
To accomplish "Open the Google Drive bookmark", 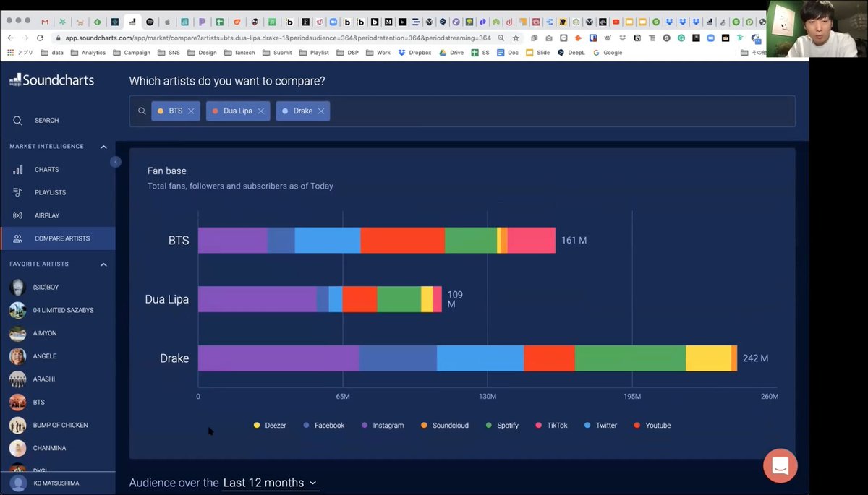I will 451,53.
